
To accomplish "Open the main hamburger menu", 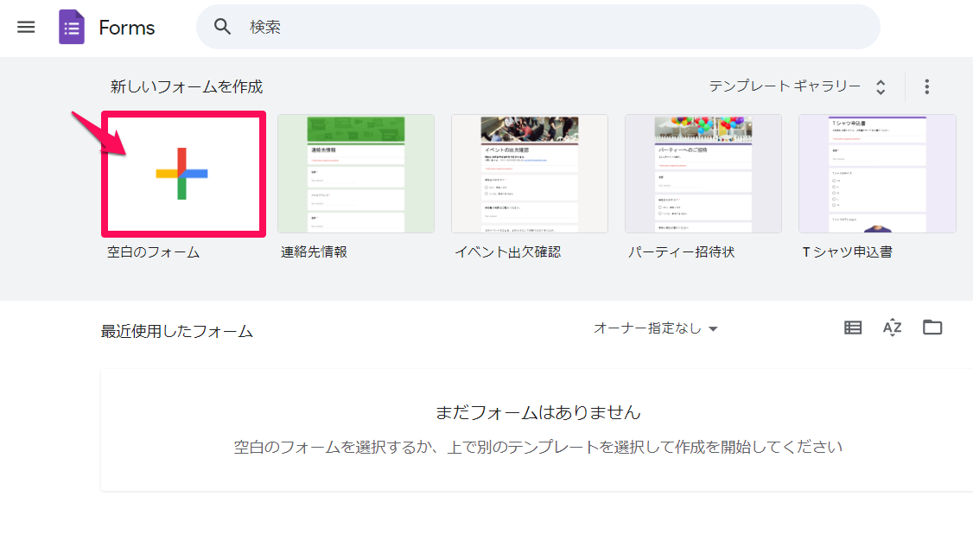I will tap(26, 28).
